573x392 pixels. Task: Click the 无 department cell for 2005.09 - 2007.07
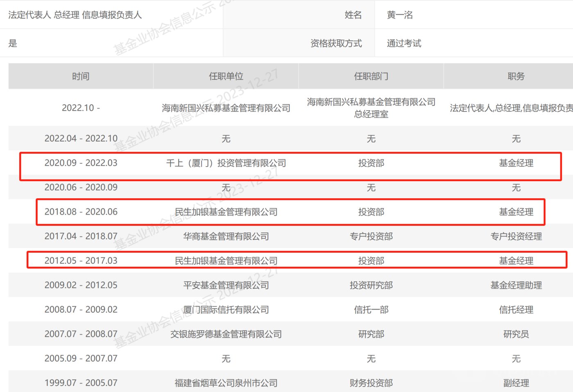371,359
